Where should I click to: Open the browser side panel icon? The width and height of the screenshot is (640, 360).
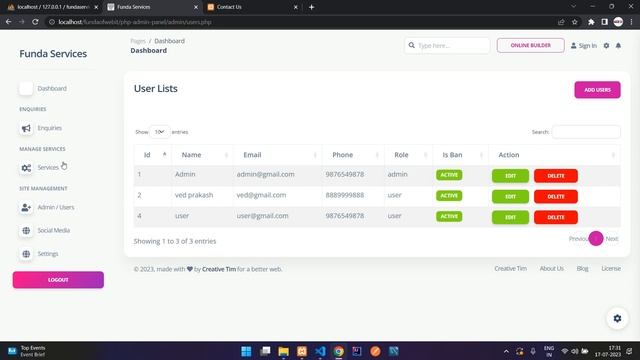click(x=604, y=22)
